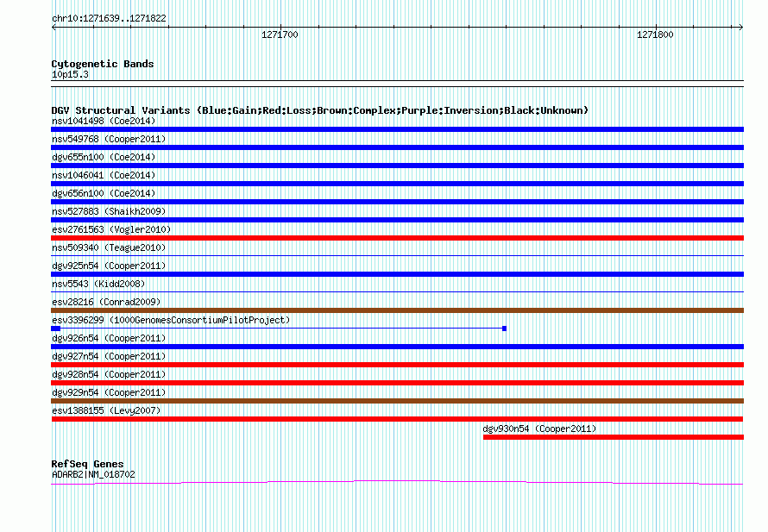Click the thin blue line under nsv509340
The width and height of the screenshot is (768, 532).
coord(397,255)
